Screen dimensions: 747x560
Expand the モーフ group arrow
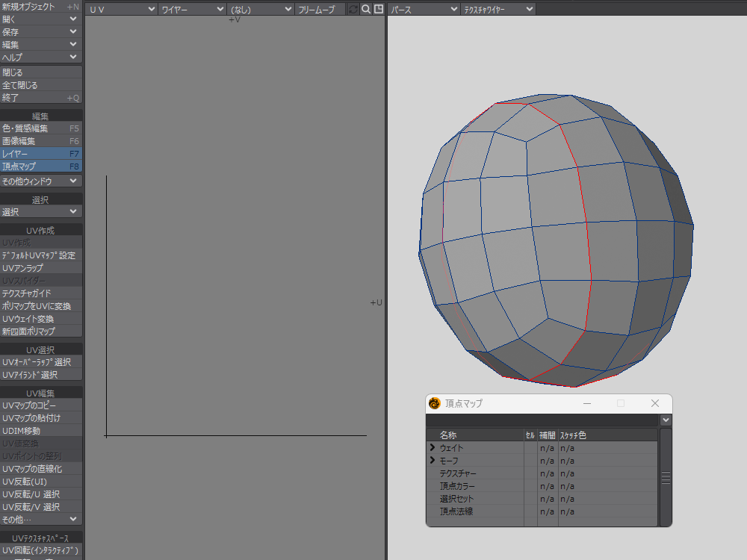point(432,461)
